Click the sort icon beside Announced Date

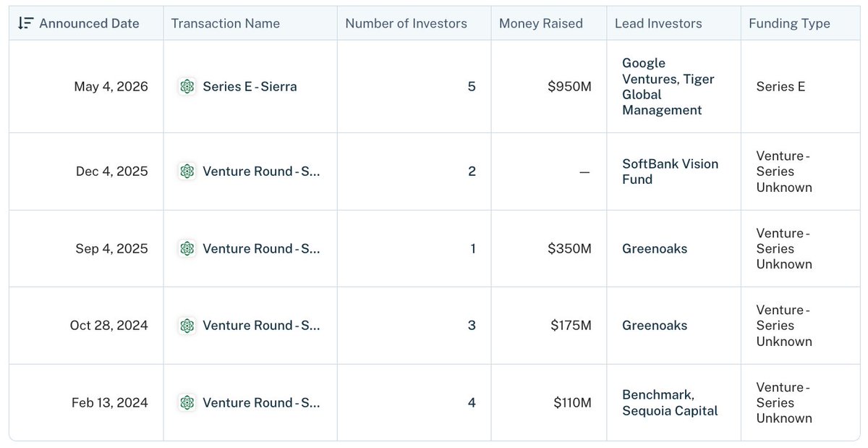[x=25, y=23]
